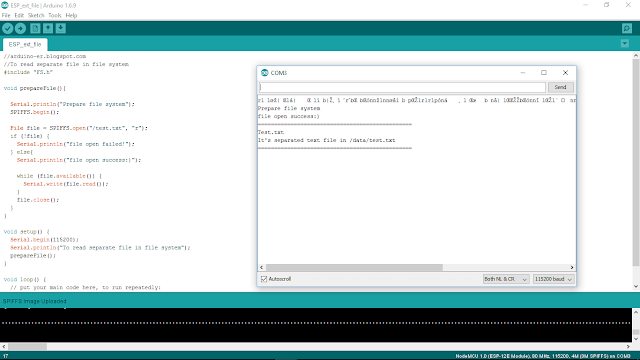This screenshot has height=360, width=640.
Task: Click the 'void loop() {' code line
Action: point(25,280)
